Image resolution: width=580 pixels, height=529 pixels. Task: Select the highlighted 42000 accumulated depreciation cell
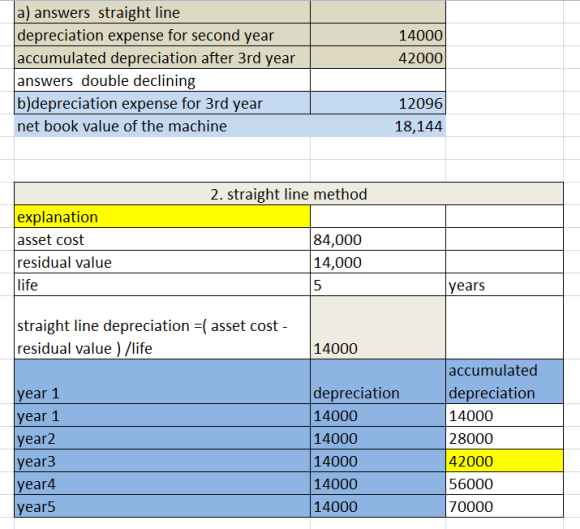click(505, 461)
